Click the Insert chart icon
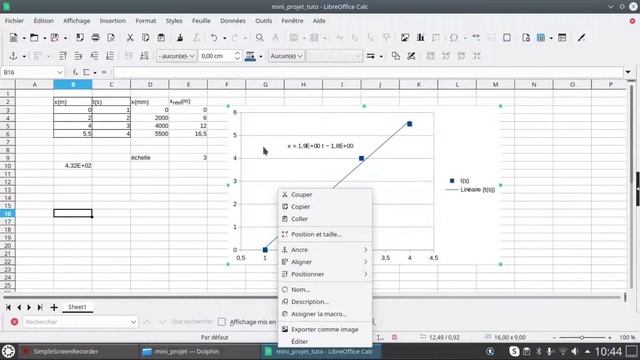Screen dimensions: 640x360 click(x=420, y=38)
